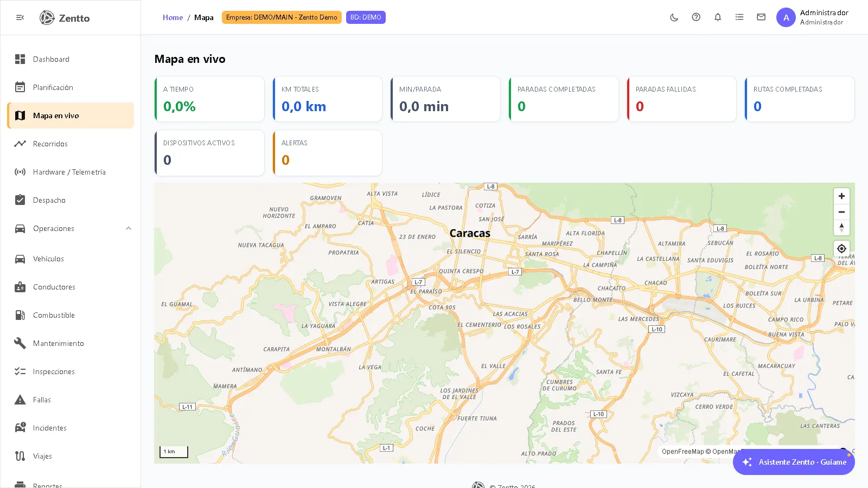The width and height of the screenshot is (868, 488).
Task: Click the Home breadcrumb link
Action: [173, 17]
